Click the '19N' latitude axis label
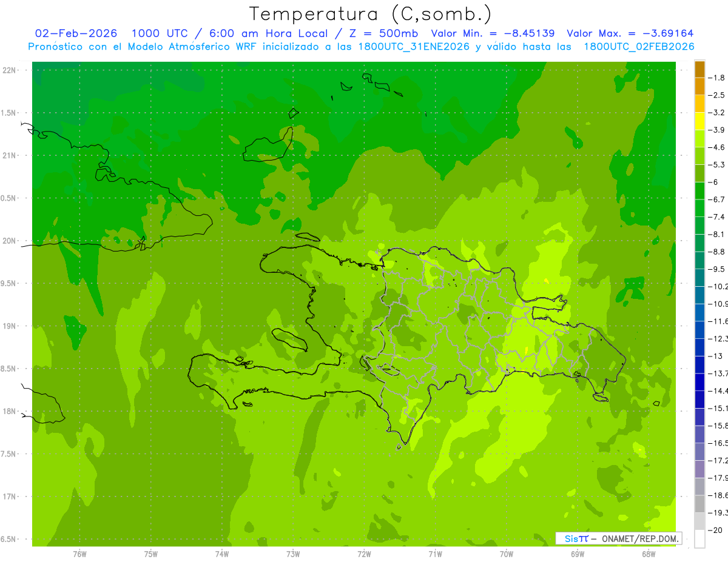 (x=9, y=326)
